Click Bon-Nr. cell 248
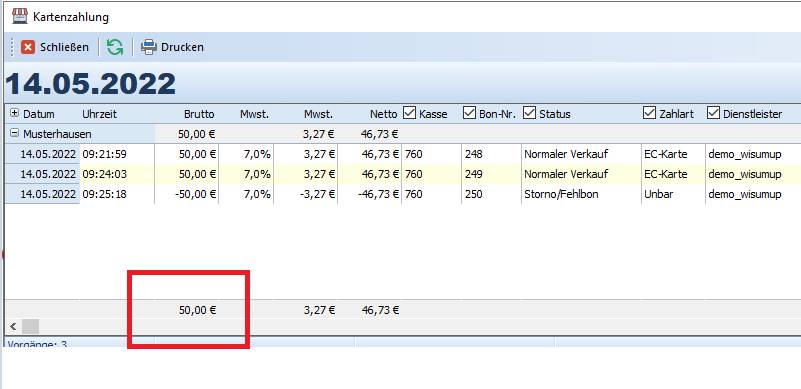This screenshot has width=801, height=389. point(491,154)
